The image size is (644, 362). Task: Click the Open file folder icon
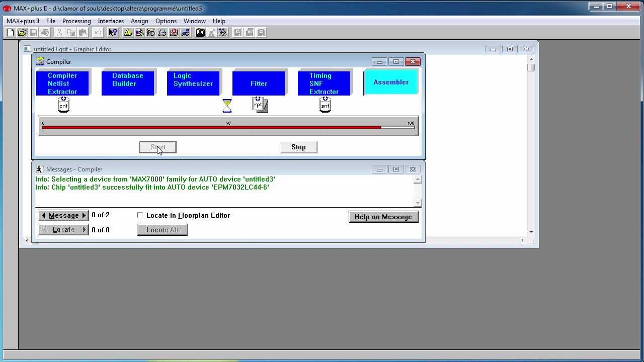coord(22,33)
